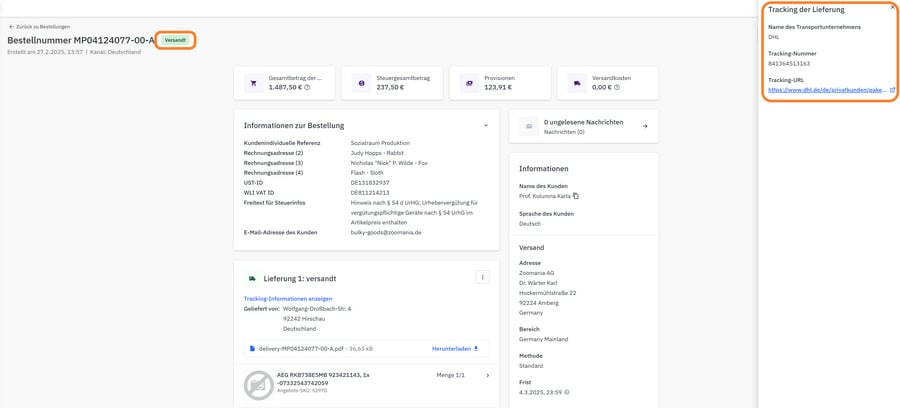900x408 pixels.
Task: Click Tracking-Informationen anzeigen link
Action: tap(288, 298)
